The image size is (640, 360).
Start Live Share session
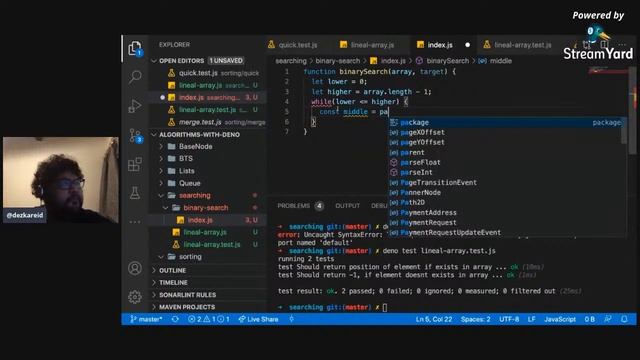tap(258, 319)
